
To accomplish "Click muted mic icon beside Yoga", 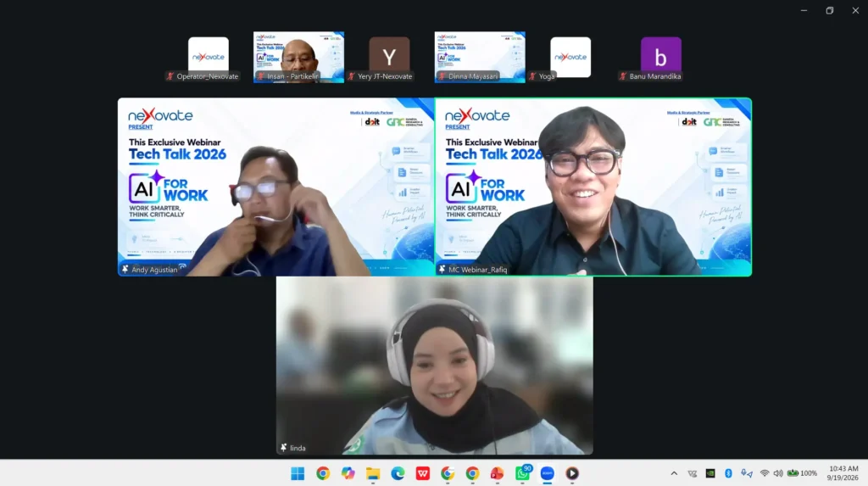I will [x=532, y=76].
